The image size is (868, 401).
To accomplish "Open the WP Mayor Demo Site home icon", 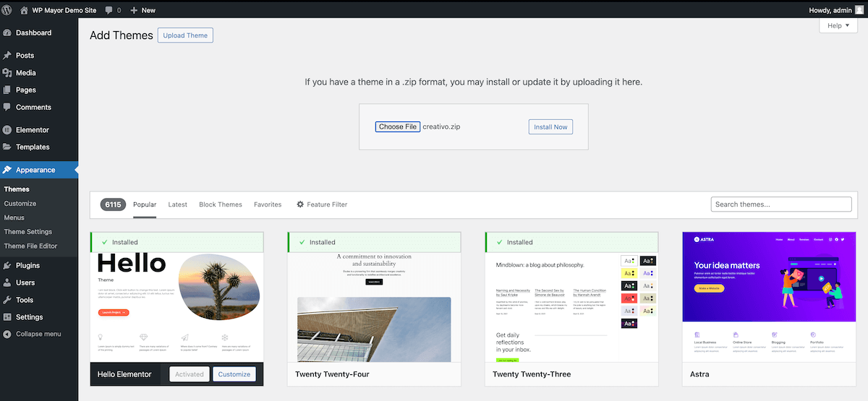I will [25, 9].
